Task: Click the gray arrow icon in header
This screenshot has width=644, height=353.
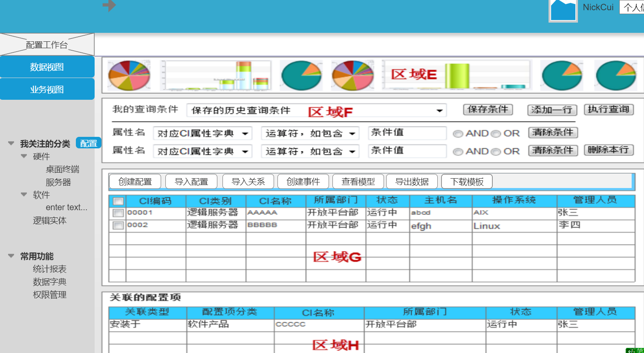Action: click(109, 6)
